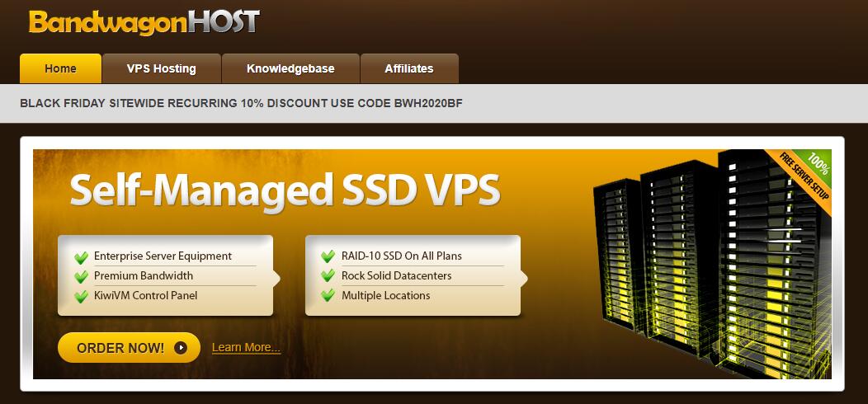This screenshot has height=404, width=868.
Task: Click the BandwagonHOST logo
Action: click(x=144, y=22)
